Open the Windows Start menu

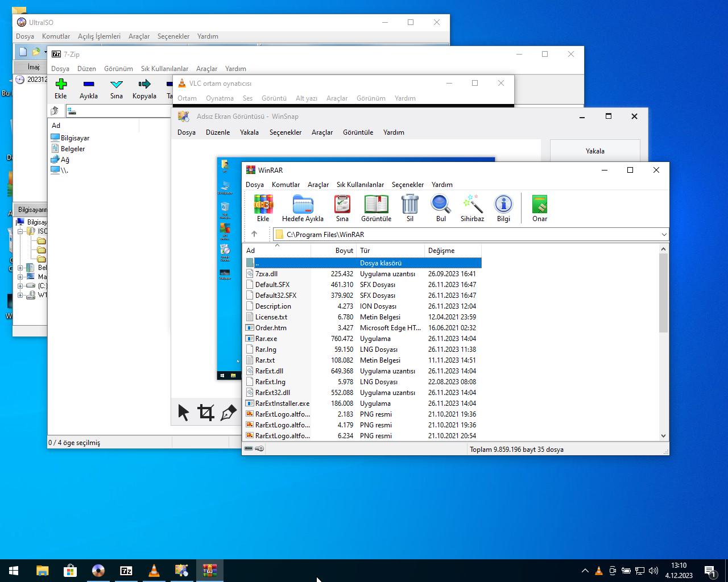tap(14, 571)
